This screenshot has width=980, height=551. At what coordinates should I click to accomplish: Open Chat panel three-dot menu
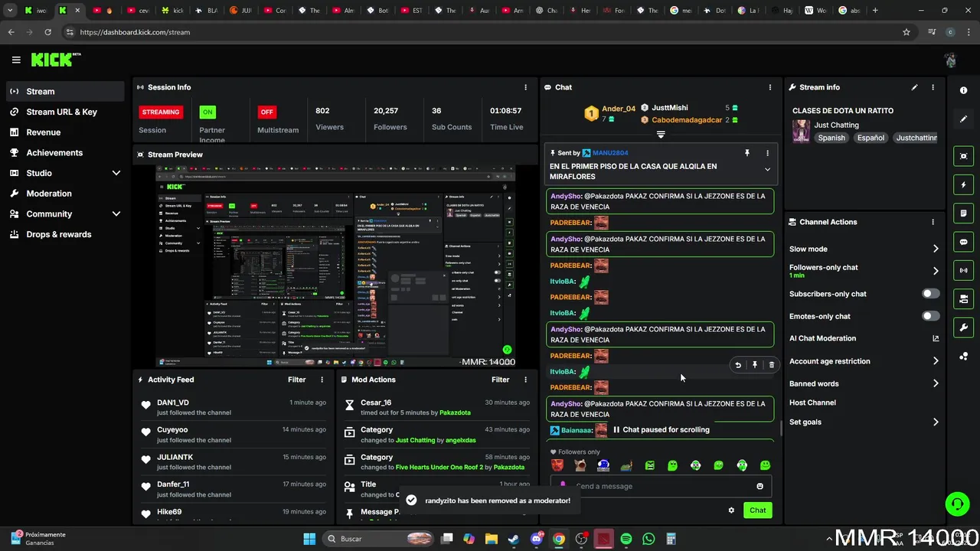770,87
